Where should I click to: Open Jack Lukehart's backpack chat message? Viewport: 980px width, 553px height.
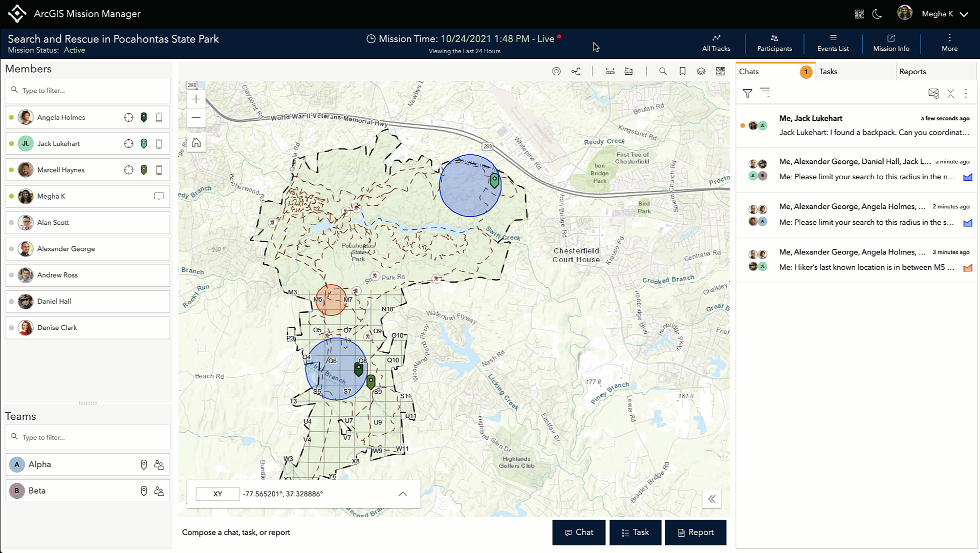coord(856,125)
